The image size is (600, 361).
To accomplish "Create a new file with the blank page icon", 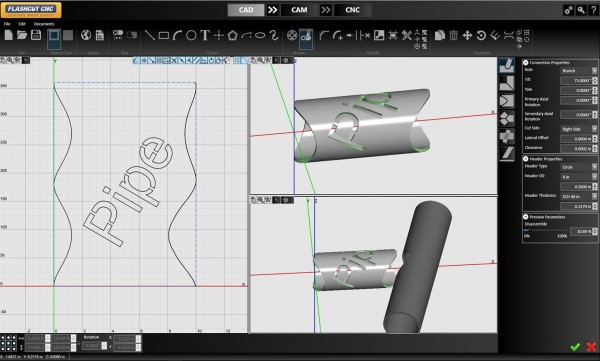I will (x=8, y=36).
